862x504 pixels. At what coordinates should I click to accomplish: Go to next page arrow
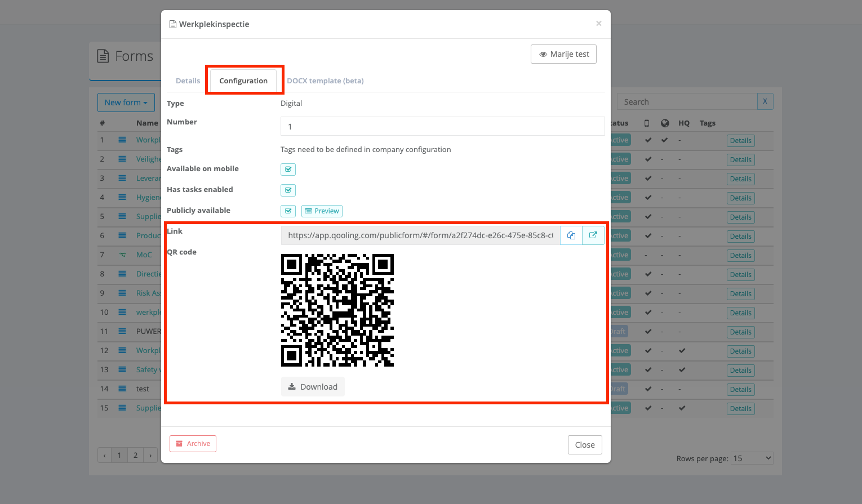click(150, 455)
